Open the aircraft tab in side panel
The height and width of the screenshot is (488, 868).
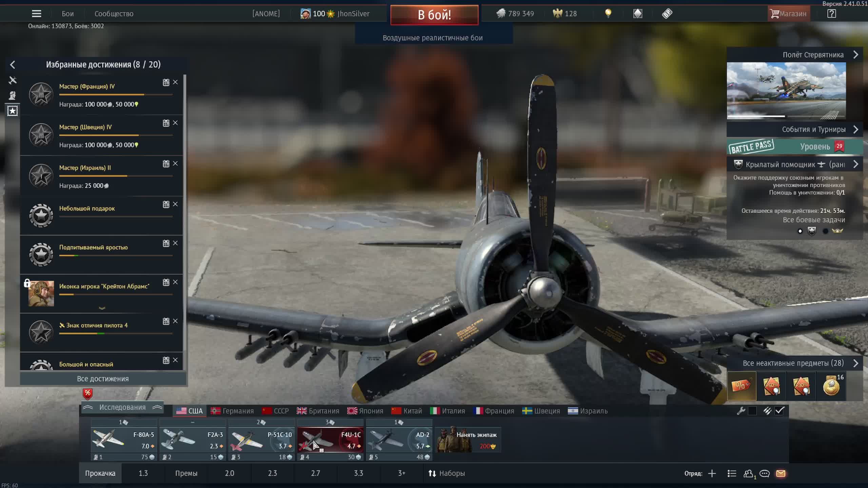[x=13, y=80]
